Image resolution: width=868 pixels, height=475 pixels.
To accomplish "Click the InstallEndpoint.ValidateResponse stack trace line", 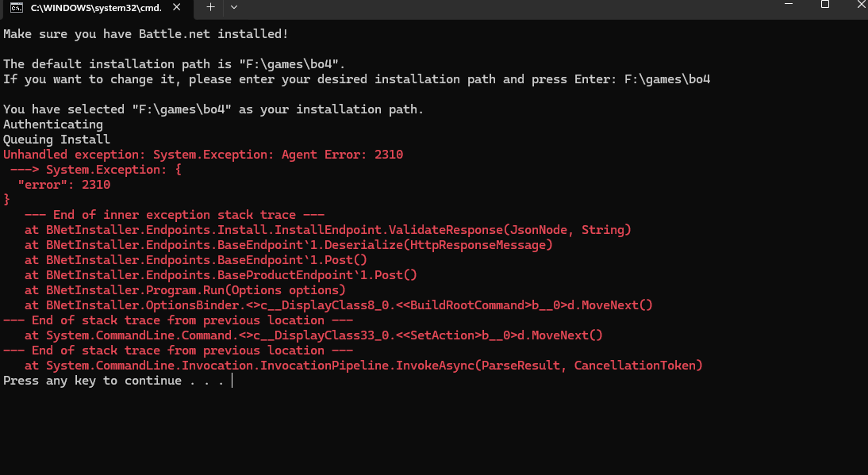I will 328,230.
